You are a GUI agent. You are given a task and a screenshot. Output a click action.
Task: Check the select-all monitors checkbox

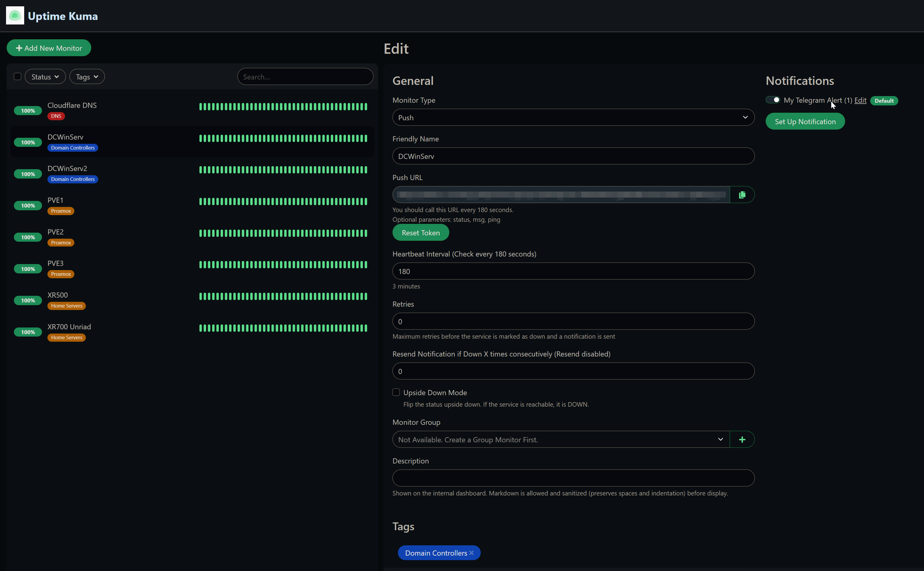click(17, 76)
